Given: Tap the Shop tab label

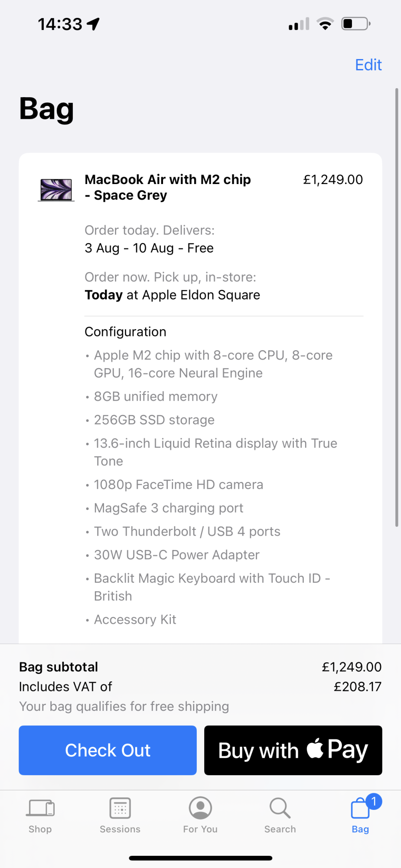Looking at the screenshot, I should 40,829.
